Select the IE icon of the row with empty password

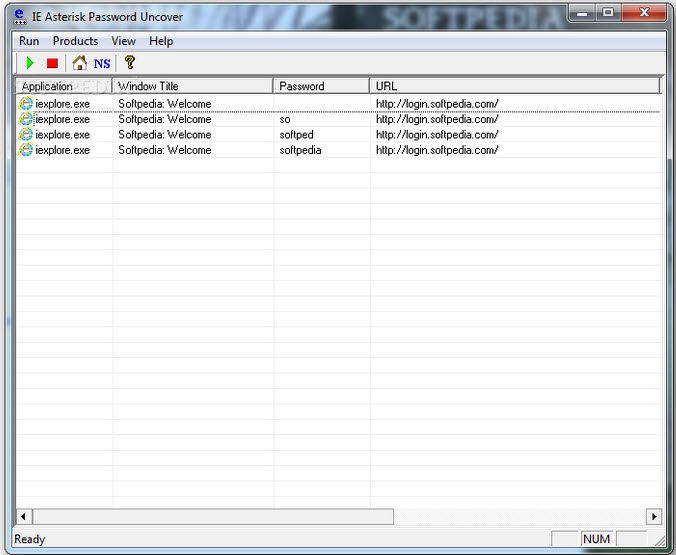(x=26, y=103)
